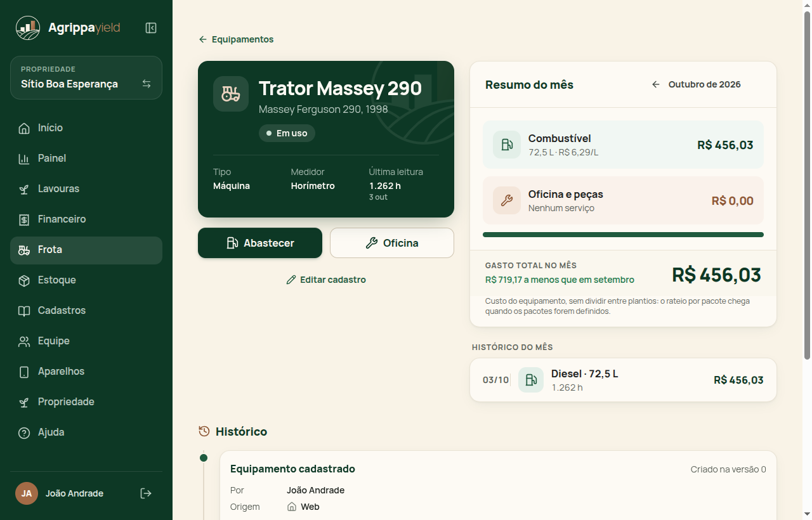Click the Oficina button
The height and width of the screenshot is (520, 812).
tap(392, 243)
